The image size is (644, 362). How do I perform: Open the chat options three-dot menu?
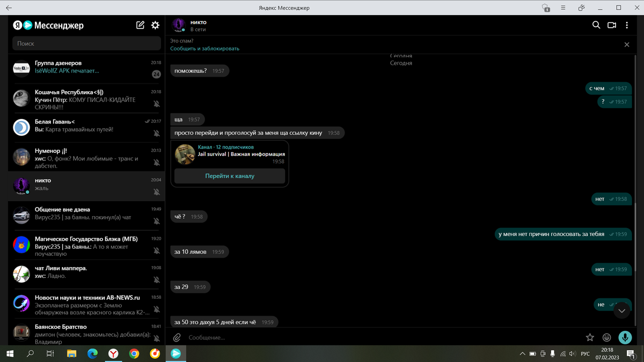pos(627,25)
